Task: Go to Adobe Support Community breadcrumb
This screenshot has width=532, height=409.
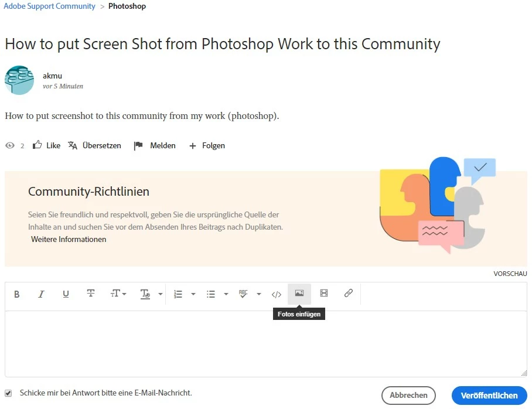Action: coord(50,6)
